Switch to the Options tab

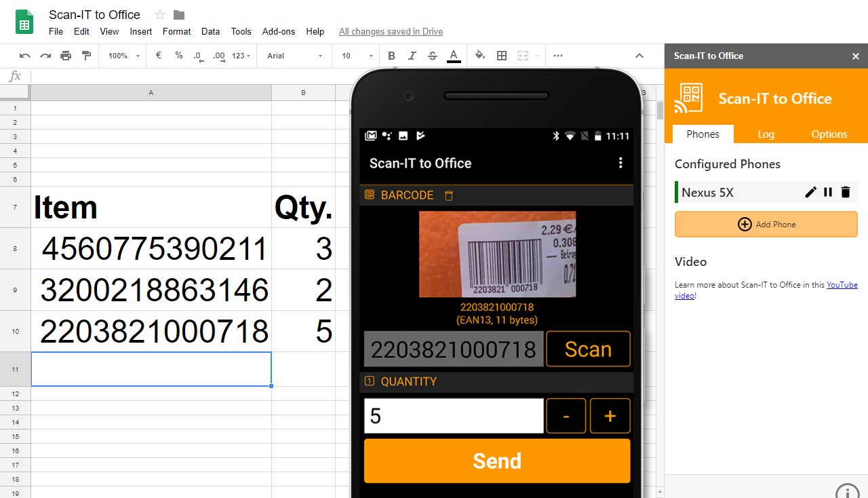click(829, 134)
